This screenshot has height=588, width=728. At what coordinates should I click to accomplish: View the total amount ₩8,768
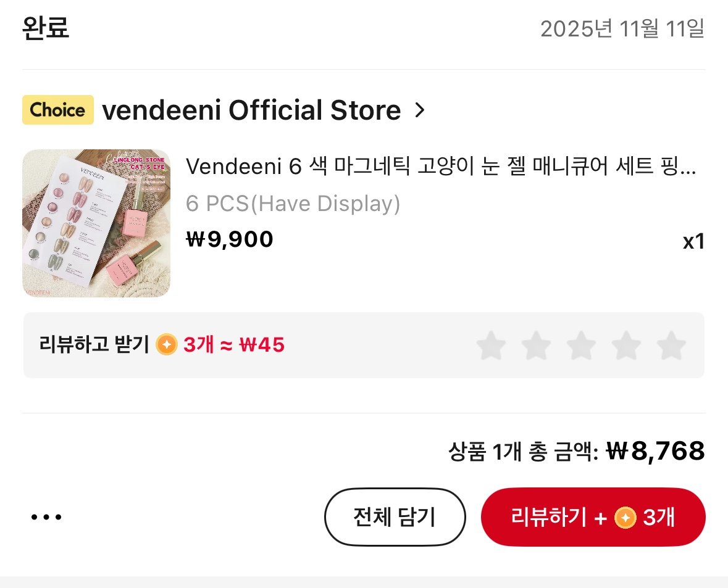[656, 451]
